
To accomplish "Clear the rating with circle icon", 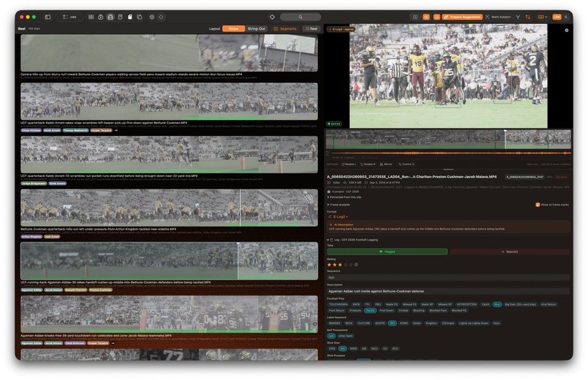I will click(x=356, y=264).
